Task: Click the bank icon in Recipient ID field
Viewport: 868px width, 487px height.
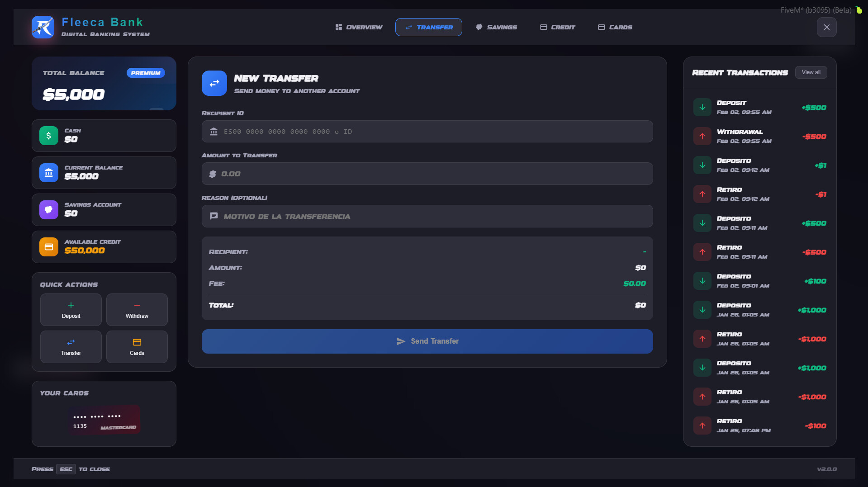Action: coord(214,132)
